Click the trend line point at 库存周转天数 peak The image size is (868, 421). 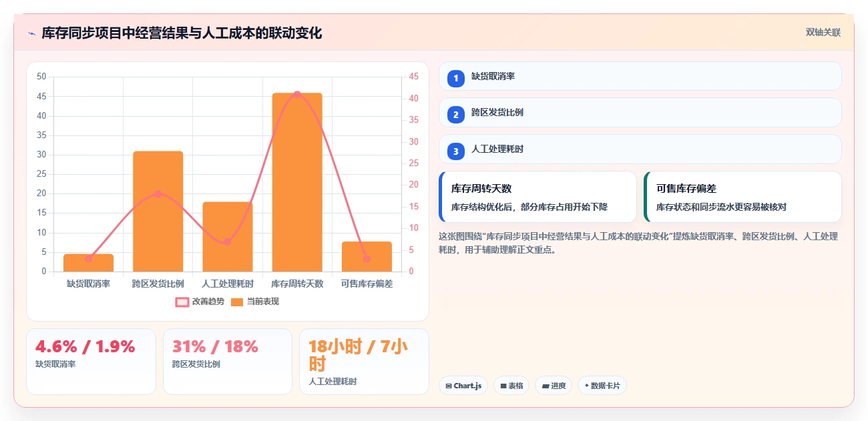coord(297,94)
